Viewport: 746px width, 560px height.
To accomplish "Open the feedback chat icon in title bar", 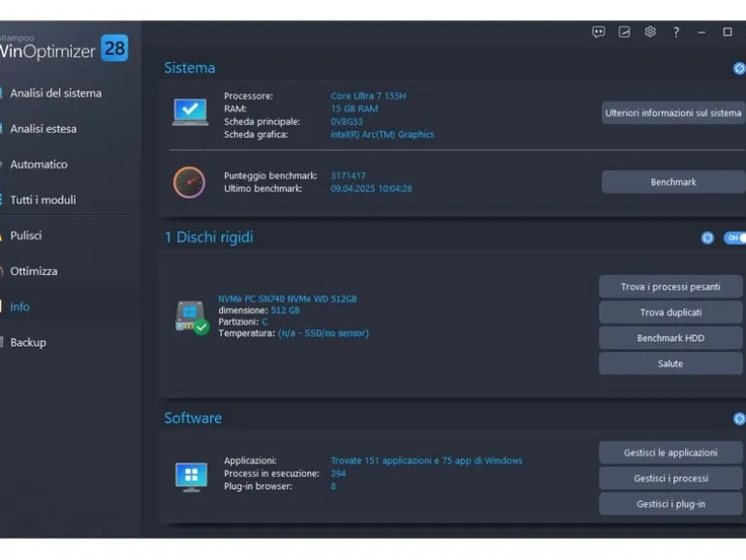I will (x=598, y=32).
